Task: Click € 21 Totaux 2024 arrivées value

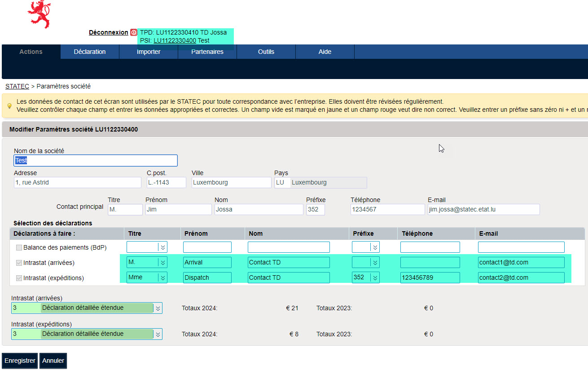Action: pyautogui.click(x=292, y=308)
